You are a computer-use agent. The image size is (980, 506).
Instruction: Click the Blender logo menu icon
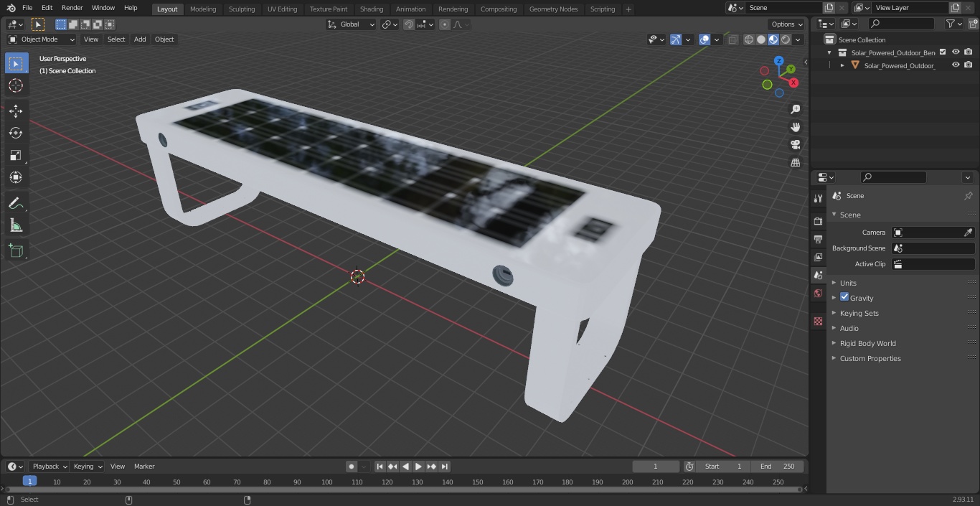11,8
